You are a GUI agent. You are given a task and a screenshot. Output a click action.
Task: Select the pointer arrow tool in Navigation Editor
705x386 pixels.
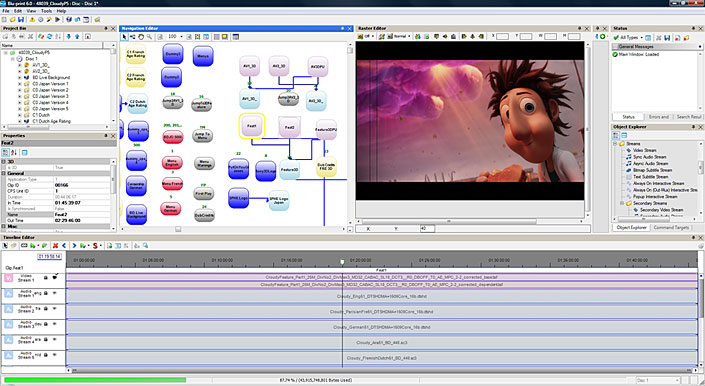125,37
